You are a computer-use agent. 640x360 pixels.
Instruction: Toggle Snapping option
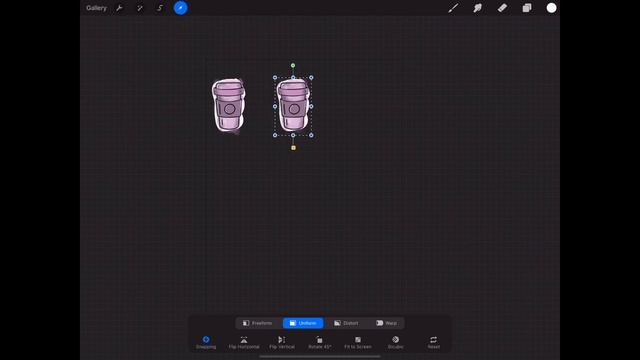point(206,342)
